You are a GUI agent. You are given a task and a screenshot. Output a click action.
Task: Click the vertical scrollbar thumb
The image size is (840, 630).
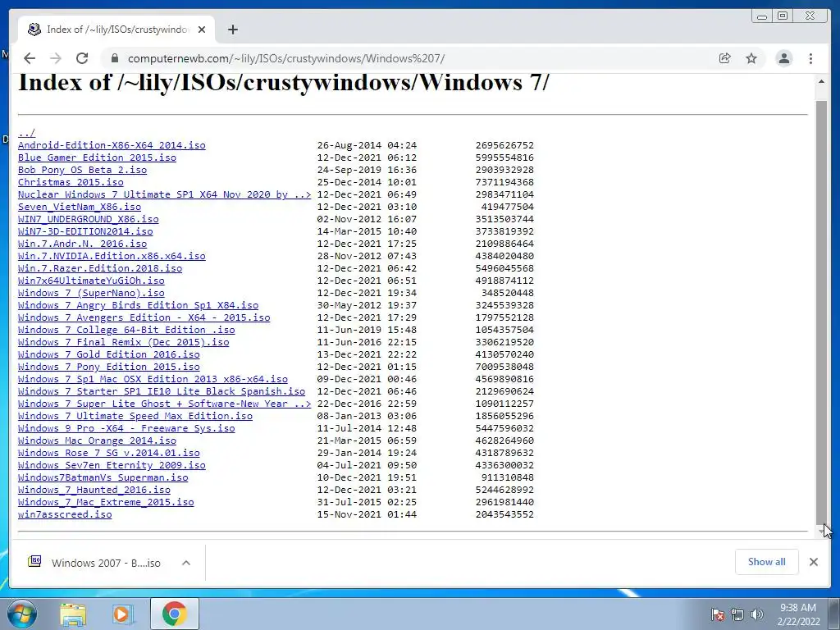point(821,311)
